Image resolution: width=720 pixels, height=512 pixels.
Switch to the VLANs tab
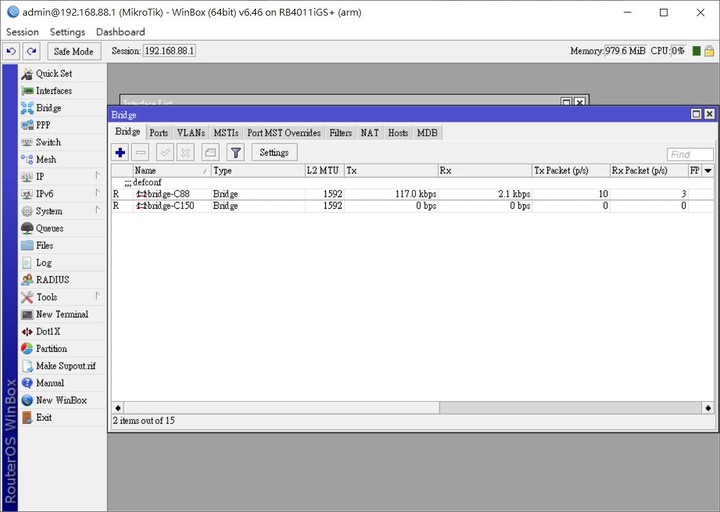(191, 133)
